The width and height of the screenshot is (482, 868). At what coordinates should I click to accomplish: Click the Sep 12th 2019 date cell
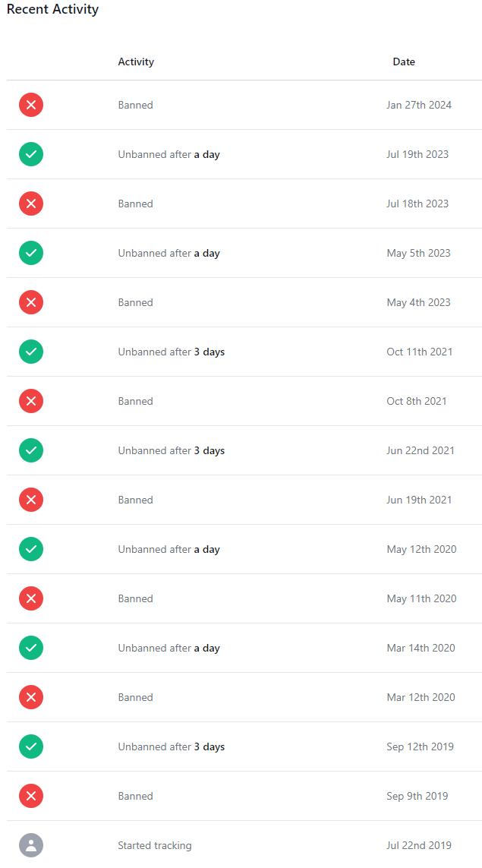(x=420, y=746)
